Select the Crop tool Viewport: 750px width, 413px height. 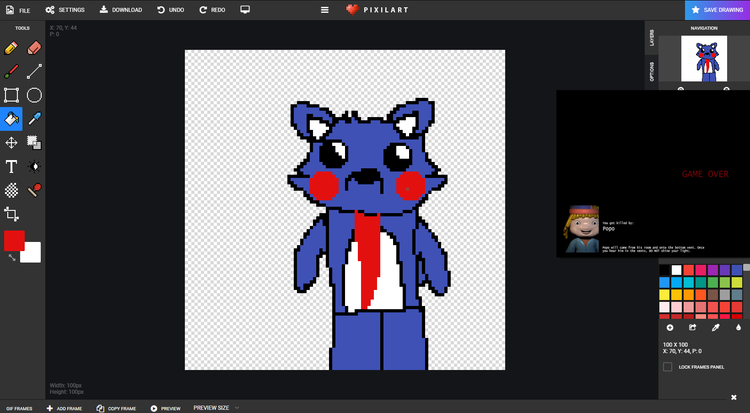(11, 214)
